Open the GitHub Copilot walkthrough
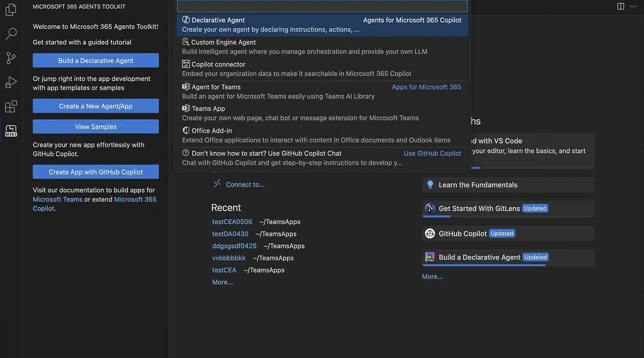This screenshot has height=358, width=644. pyautogui.click(x=508, y=233)
